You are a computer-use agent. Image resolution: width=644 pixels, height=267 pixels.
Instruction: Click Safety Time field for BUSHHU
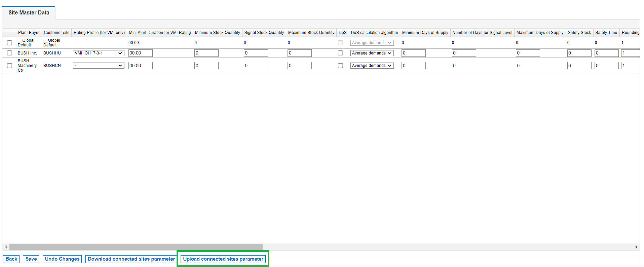coord(607,53)
